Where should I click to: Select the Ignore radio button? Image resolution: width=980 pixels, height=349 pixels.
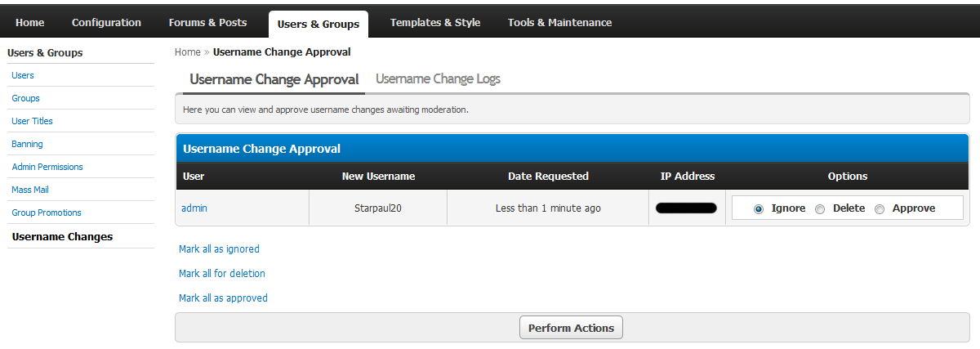tap(759, 209)
